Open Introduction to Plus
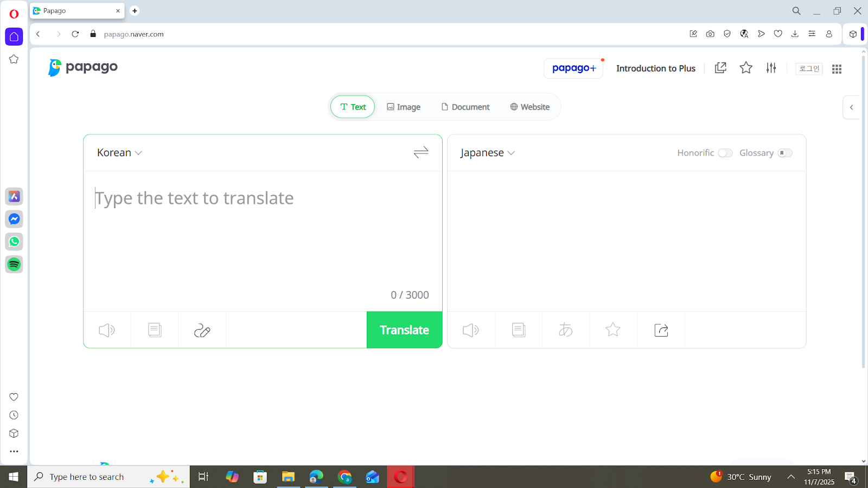 [x=655, y=68]
